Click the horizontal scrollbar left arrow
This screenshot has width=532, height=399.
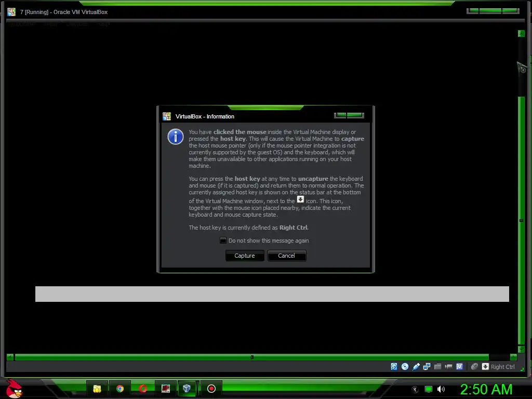pos(10,357)
